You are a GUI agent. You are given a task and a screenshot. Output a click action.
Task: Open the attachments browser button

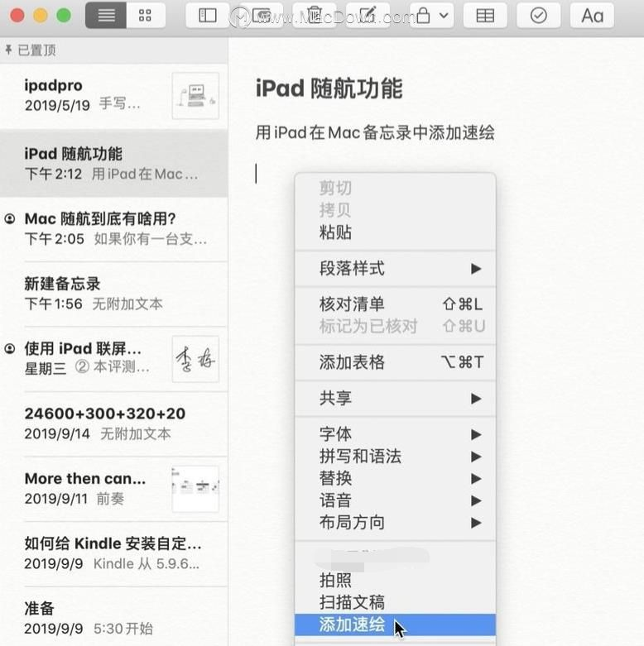coord(262,16)
